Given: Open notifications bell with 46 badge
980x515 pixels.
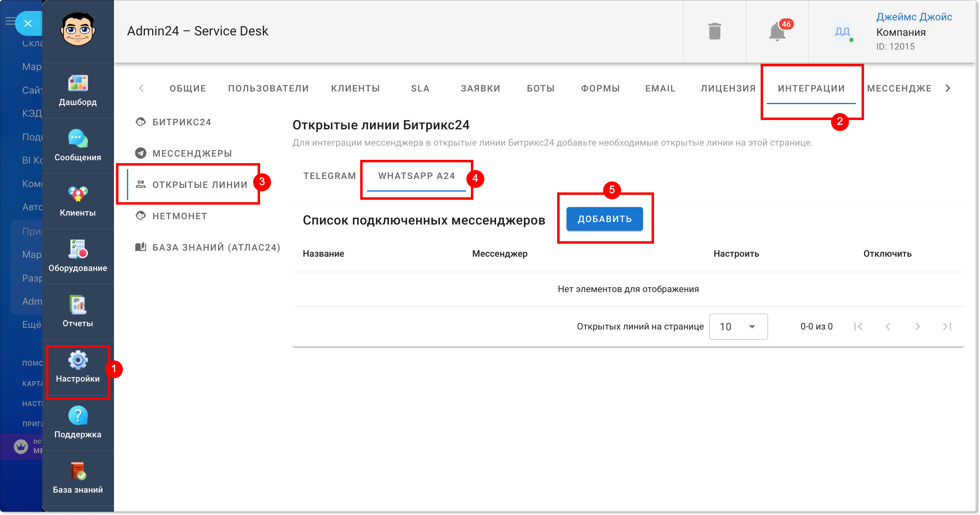Looking at the screenshot, I should [x=778, y=31].
